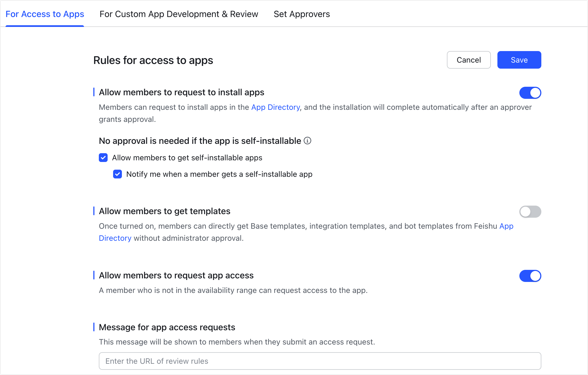Select the "For Access to Apps" tab
Image resolution: width=588 pixels, height=375 pixels.
pyautogui.click(x=45, y=14)
